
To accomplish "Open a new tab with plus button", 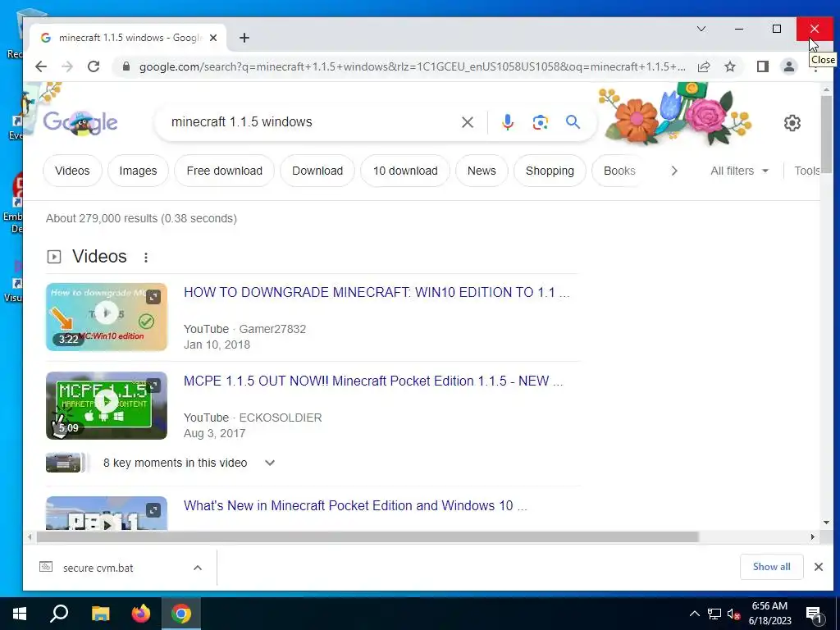I will tap(244, 38).
